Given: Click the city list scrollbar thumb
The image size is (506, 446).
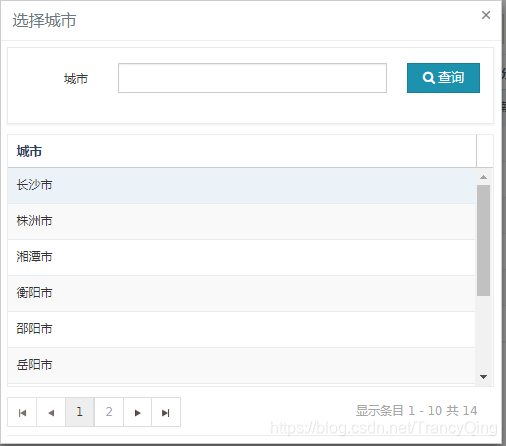Looking at the screenshot, I should pos(483,240).
